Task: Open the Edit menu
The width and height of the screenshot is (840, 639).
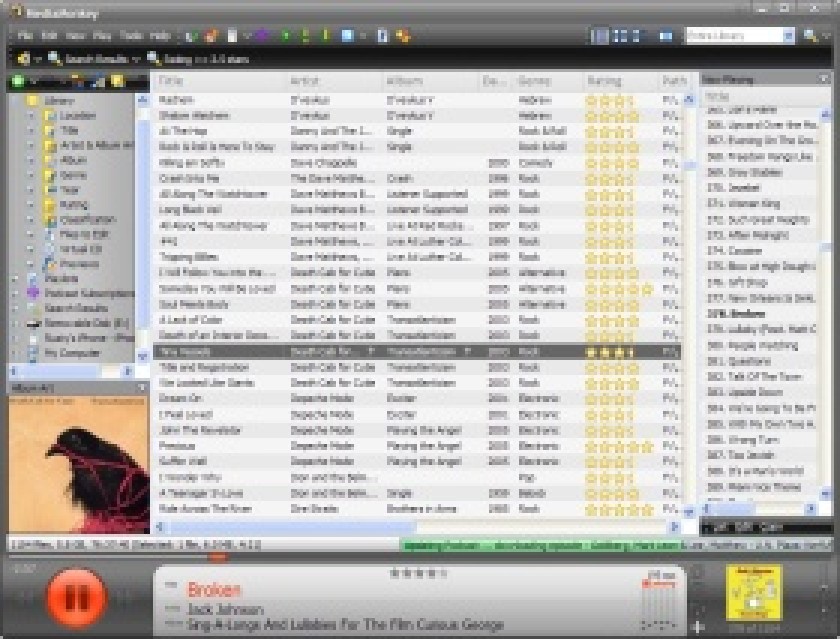Action: [x=49, y=36]
